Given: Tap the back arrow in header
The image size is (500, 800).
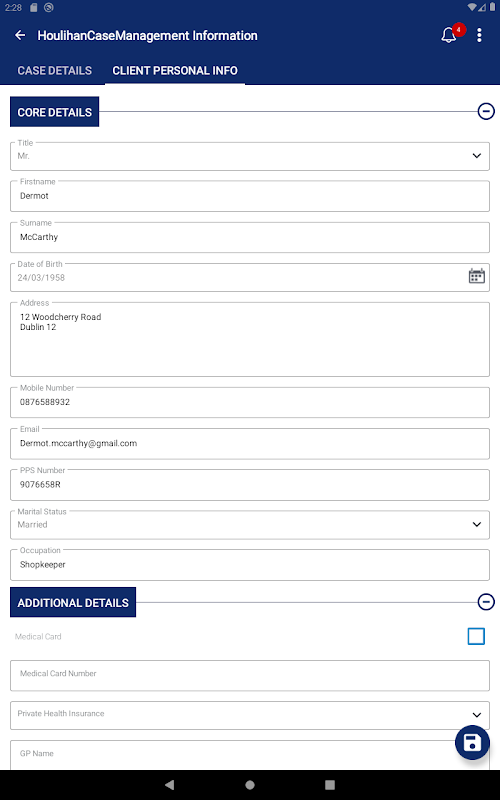Looking at the screenshot, I should pyautogui.click(x=20, y=35).
